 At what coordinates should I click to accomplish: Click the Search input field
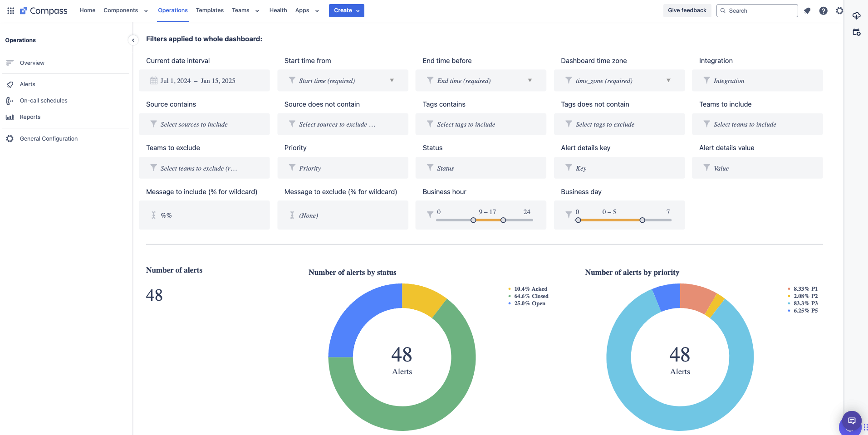pos(757,10)
